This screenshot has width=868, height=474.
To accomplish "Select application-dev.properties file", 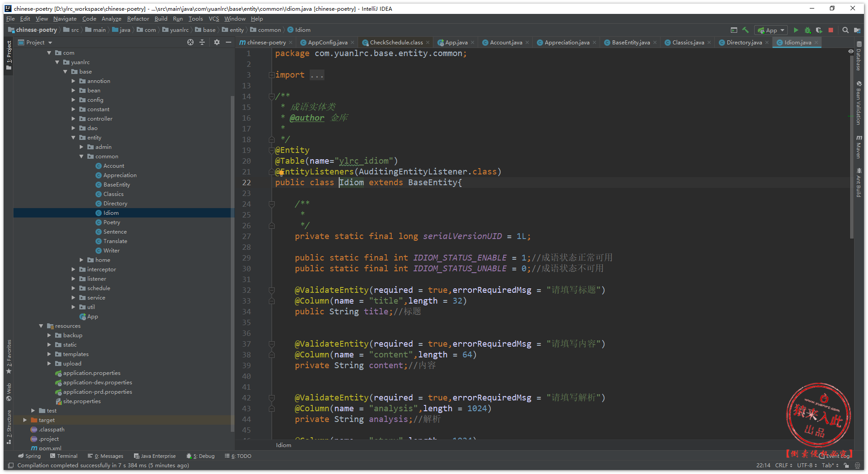I will click(x=97, y=383).
